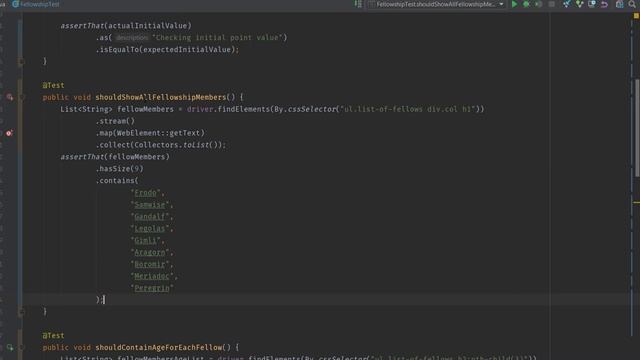Viewport: 640px width, 360px height.
Task: Click assertThat(actualInitialValue) statement
Action: (x=126, y=26)
